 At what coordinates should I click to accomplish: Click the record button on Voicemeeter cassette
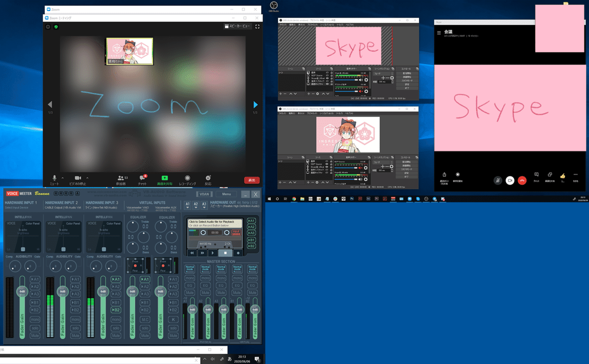[238, 253]
